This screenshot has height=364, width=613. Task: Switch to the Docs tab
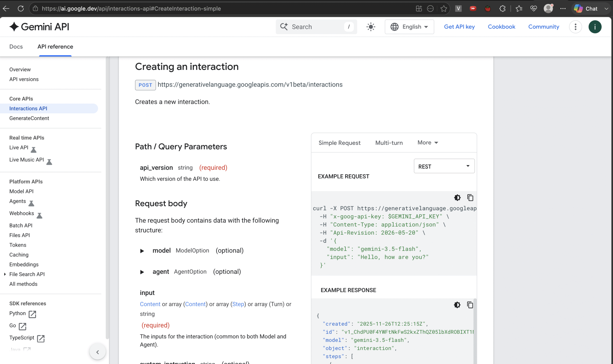point(16,47)
